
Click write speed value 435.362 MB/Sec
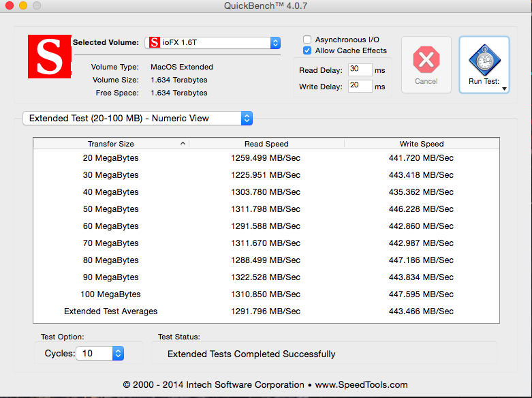coord(421,192)
